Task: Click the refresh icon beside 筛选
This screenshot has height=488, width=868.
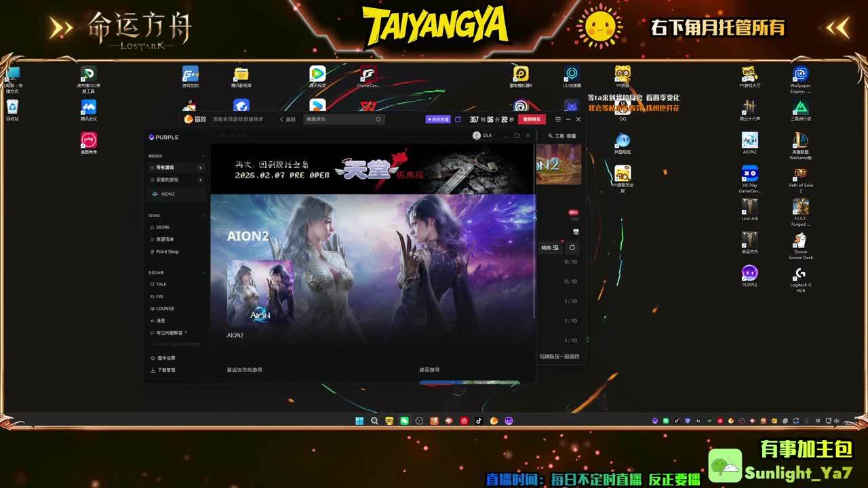Action: coord(572,248)
